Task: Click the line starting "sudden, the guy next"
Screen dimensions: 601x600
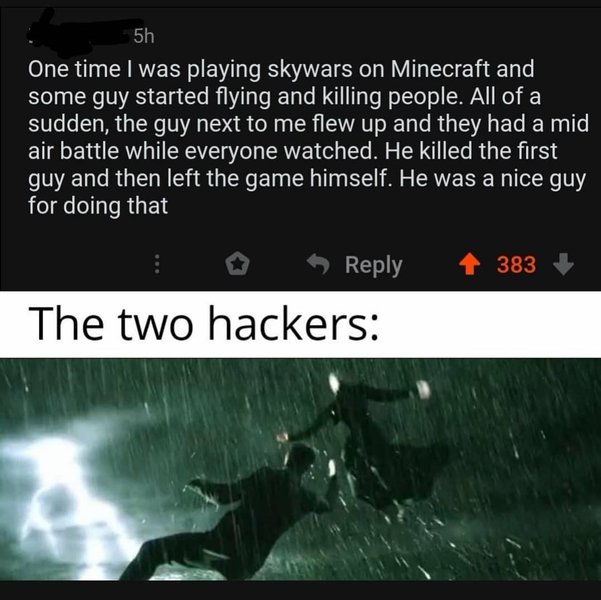Action: (308, 125)
